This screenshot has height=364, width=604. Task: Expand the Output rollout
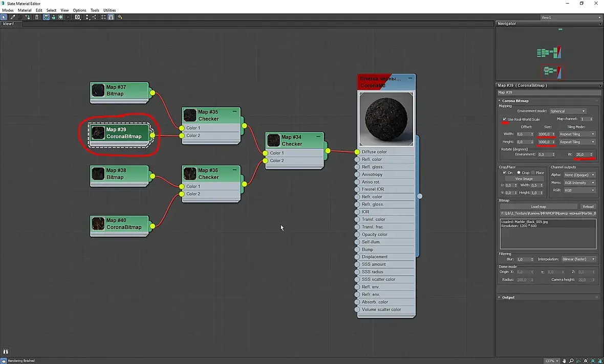pos(508,298)
